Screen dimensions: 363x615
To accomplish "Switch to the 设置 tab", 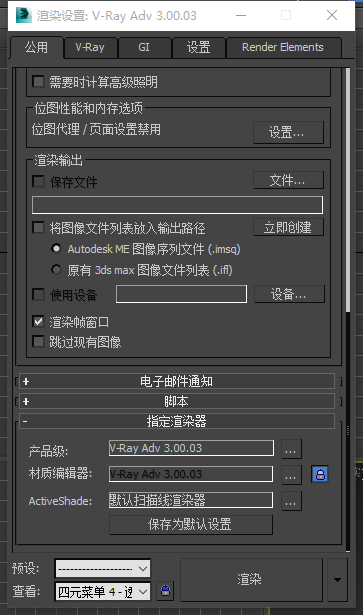I will [x=198, y=48].
